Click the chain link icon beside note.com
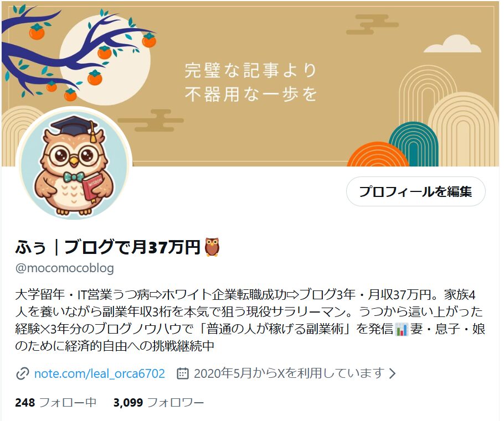504x421 pixels. [x=23, y=374]
